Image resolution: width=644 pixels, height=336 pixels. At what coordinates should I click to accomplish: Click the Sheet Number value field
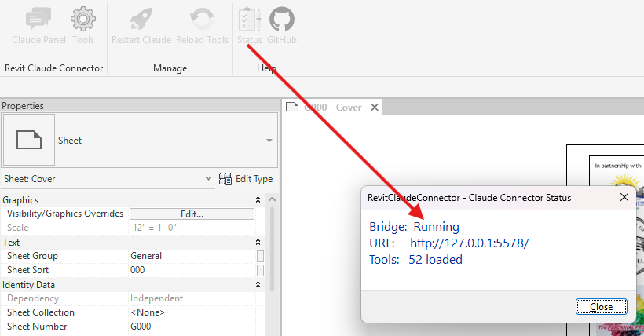pyautogui.click(x=192, y=327)
